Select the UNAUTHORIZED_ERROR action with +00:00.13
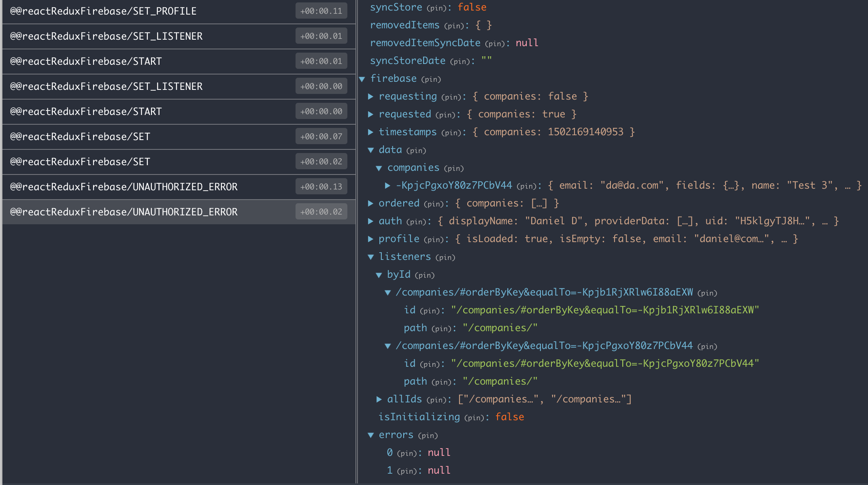868x485 pixels. click(179, 187)
